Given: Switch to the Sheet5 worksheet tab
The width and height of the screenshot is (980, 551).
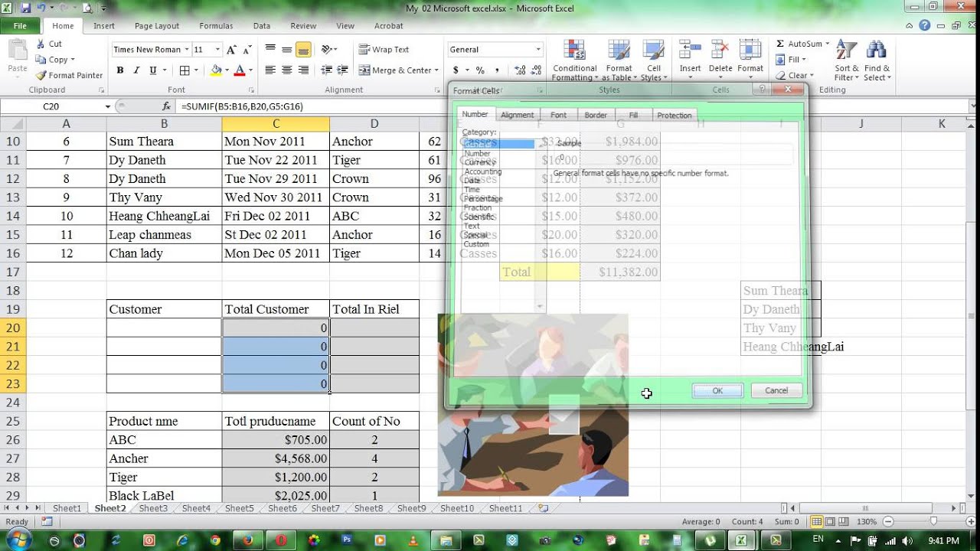Looking at the screenshot, I should click(240, 508).
